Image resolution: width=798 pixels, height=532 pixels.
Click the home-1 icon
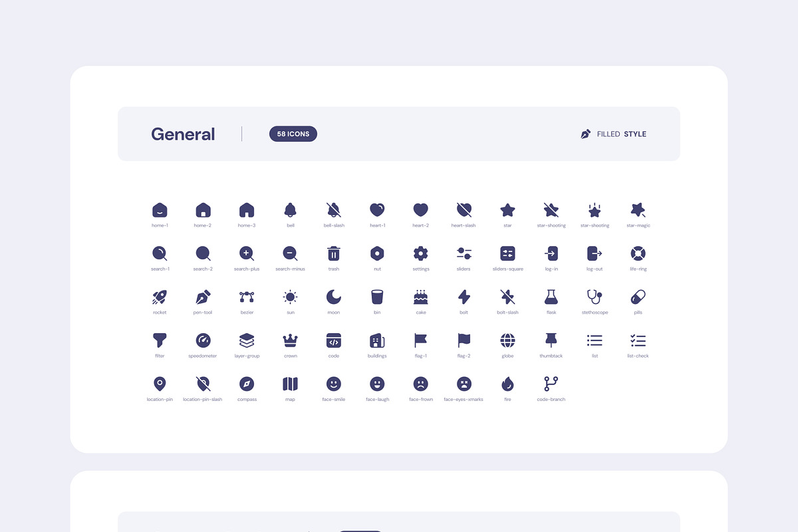coord(160,210)
